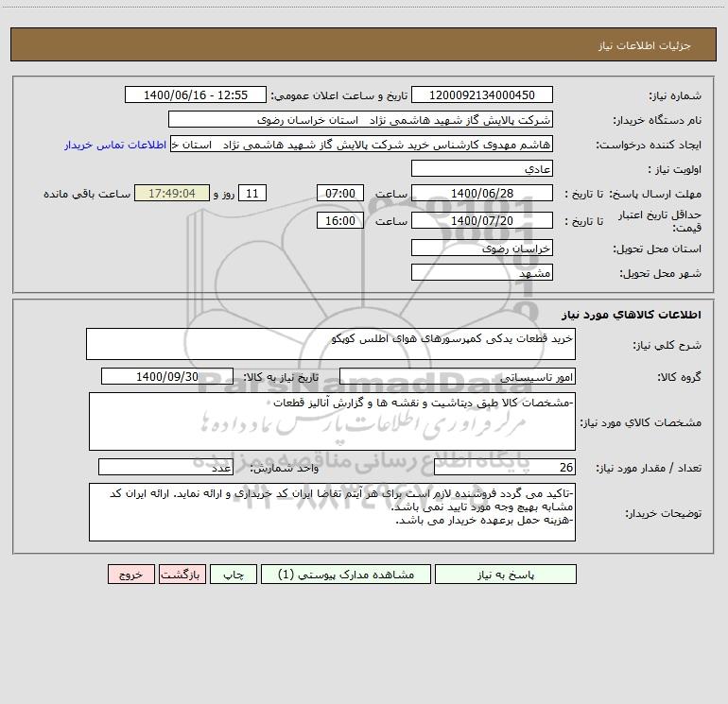Click the general description field about Atlas Copco compressors
Screen dimensions: 728x704
coord(331,344)
